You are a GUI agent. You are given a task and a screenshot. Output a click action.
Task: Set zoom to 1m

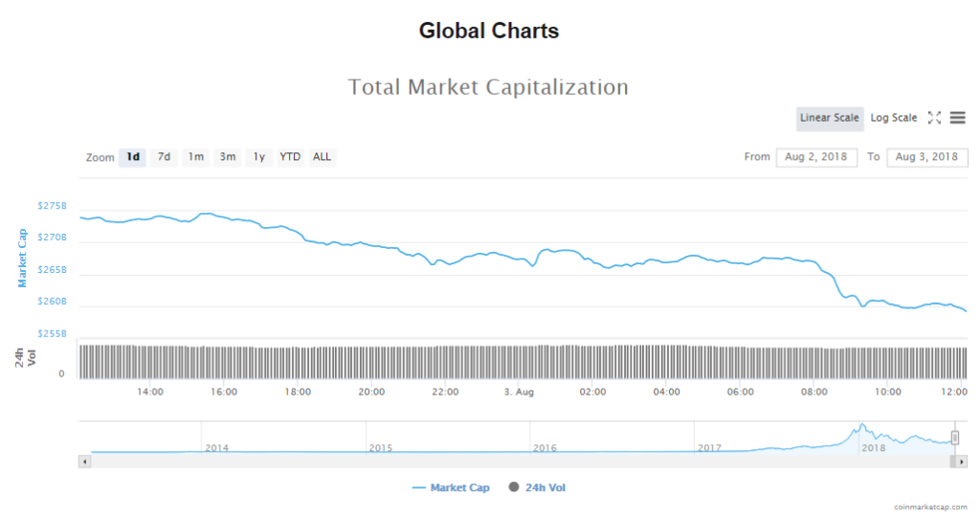[196, 157]
